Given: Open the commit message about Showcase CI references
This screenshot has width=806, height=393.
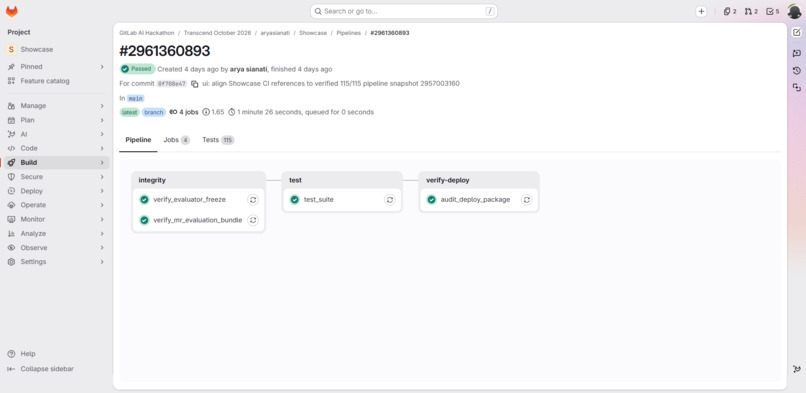Looking at the screenshot, I should pyautogui.click(x=332, y=84).
